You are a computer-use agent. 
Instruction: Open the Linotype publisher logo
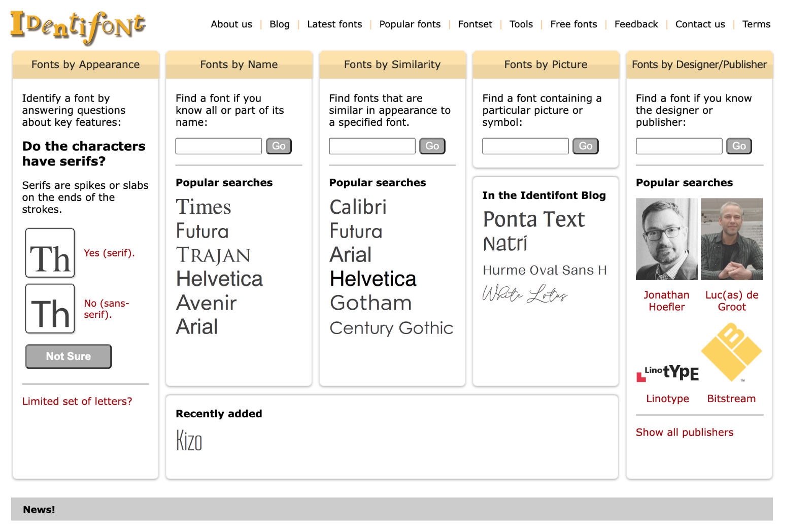tap(667, 373)
